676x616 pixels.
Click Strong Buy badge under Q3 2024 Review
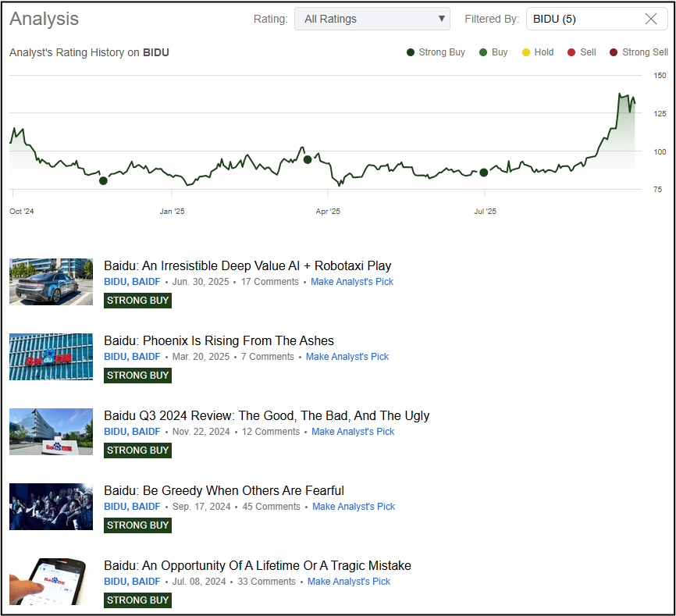pos(137,450)
